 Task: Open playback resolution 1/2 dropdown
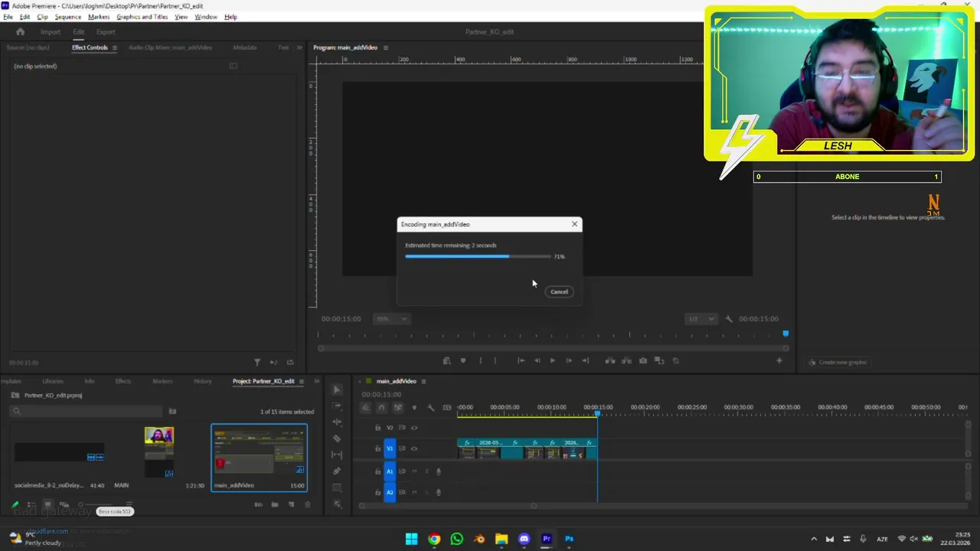pos(701,318)
